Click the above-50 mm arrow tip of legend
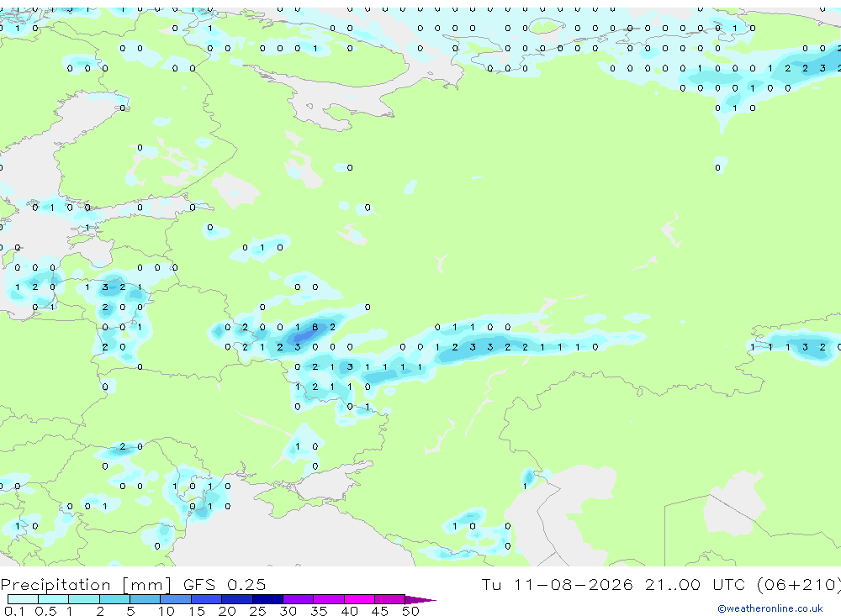This screenshot has width=841, height=616. click(x=420, y=599)
